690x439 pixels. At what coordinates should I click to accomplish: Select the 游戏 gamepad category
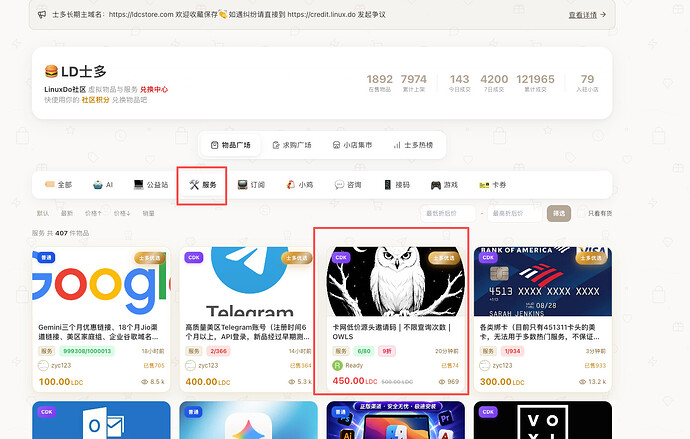click(x=444, y=185)
